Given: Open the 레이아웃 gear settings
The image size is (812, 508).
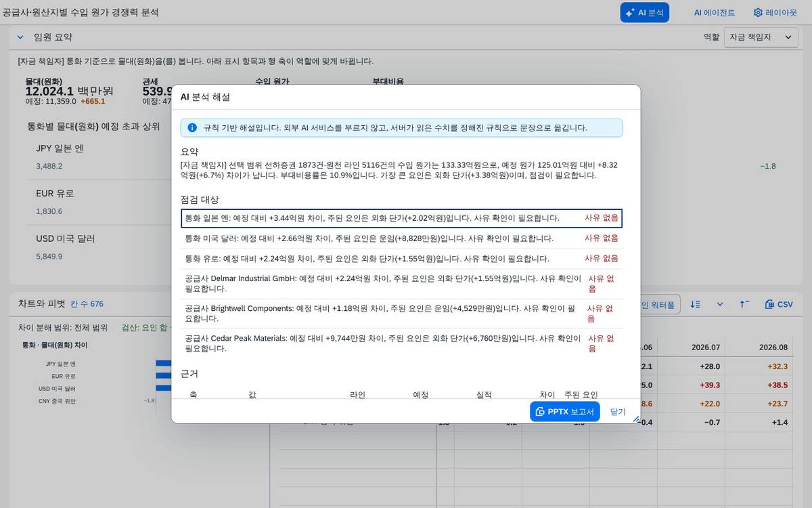Looking at the screenshot, I should pyautogui.click(x=775, y=12).
